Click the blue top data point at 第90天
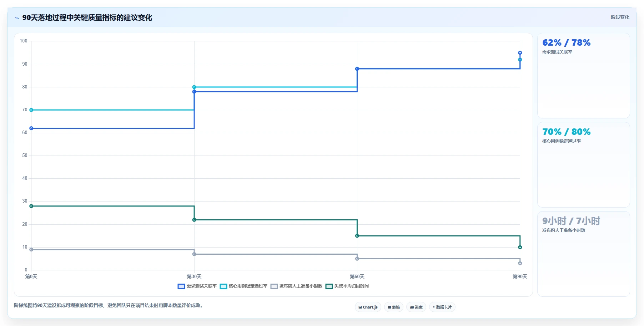Viewport: 644px width, 326px height. click(520, 53)
